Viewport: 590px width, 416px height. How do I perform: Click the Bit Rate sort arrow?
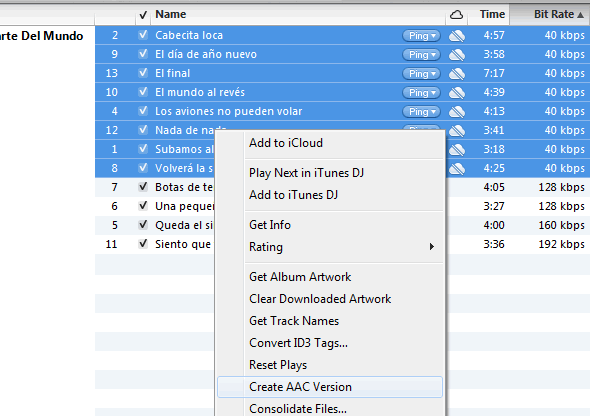click(580, 15)
